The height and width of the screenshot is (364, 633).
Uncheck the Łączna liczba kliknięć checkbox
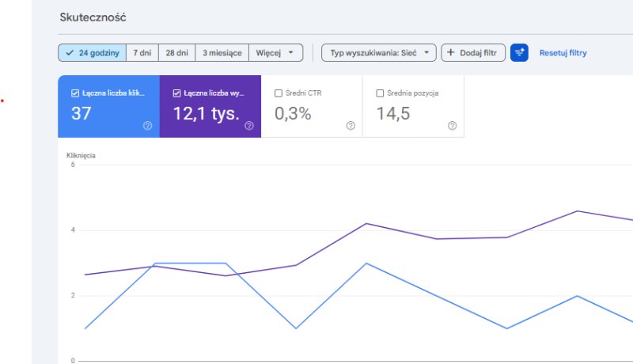[x=75, y=93]
